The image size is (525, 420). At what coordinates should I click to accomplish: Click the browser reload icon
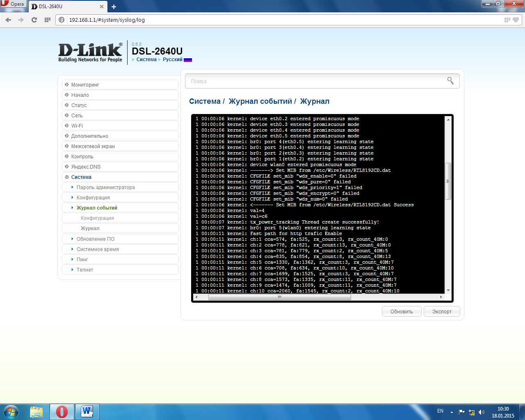coord(34,20)
